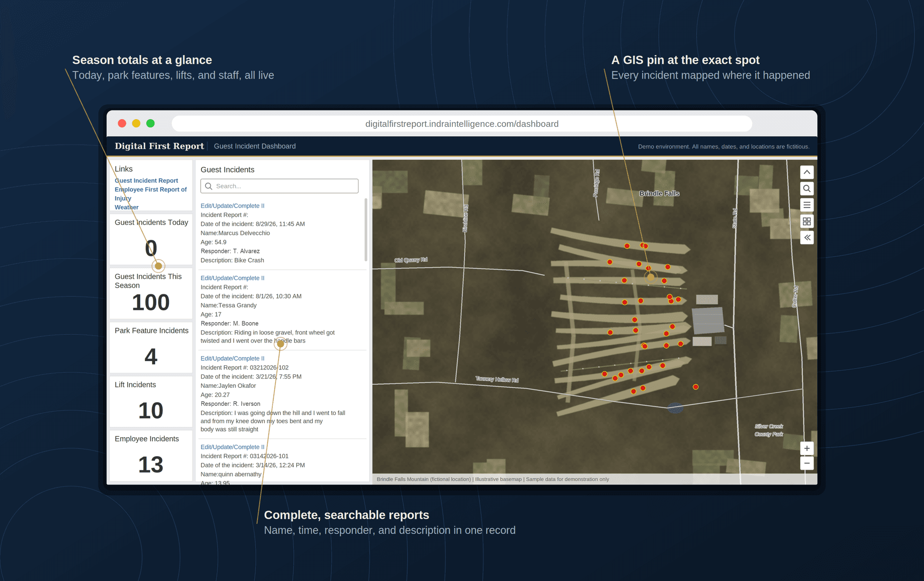Select the Guest Incidents Today card

point(151,239)
